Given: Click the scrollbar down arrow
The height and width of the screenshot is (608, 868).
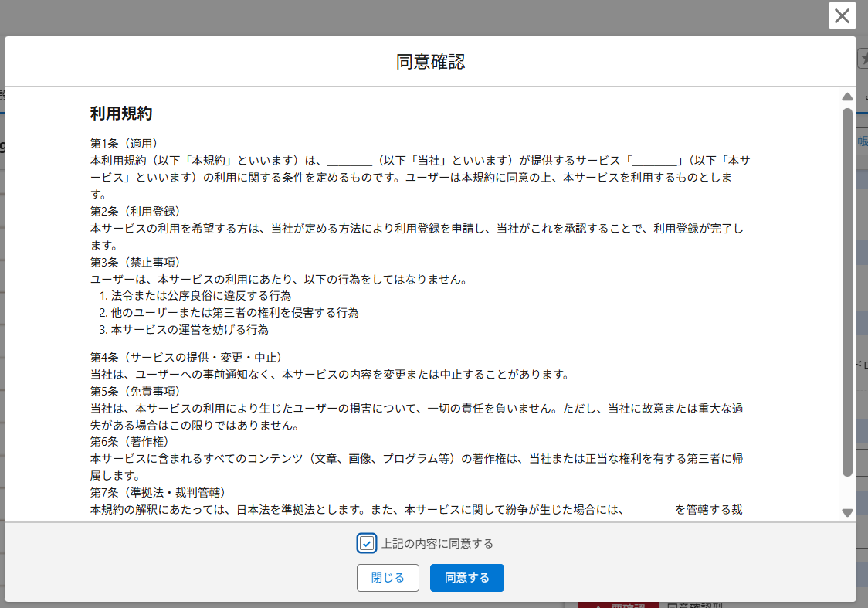Looking at the screenshot, I should [x=847, y=512].
